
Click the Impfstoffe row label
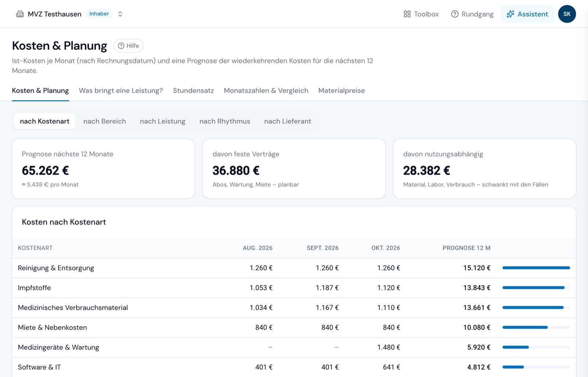(x=35, y=288)
